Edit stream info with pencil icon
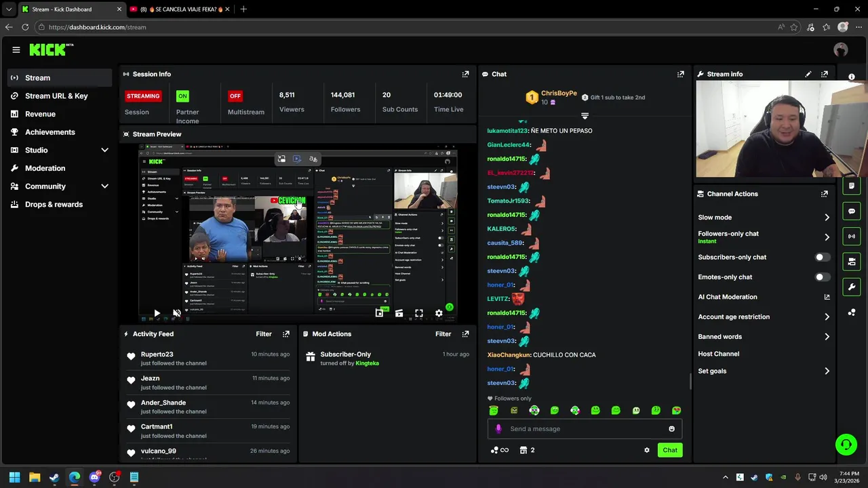 click(808, 74)
